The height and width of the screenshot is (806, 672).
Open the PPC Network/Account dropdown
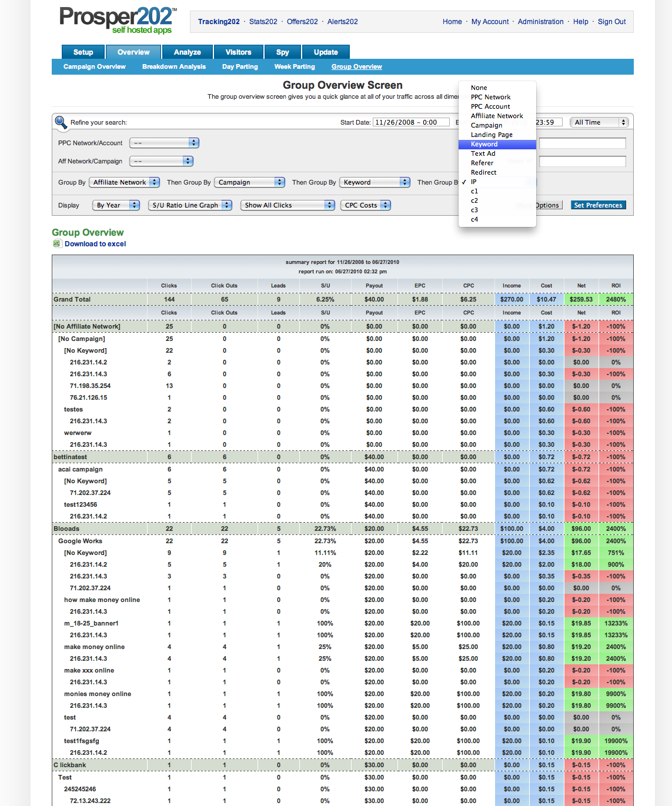click(164, 143)
